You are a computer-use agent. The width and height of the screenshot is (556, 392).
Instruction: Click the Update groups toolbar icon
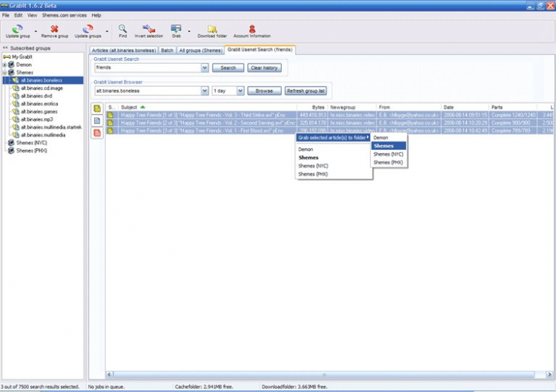[87, 29]
